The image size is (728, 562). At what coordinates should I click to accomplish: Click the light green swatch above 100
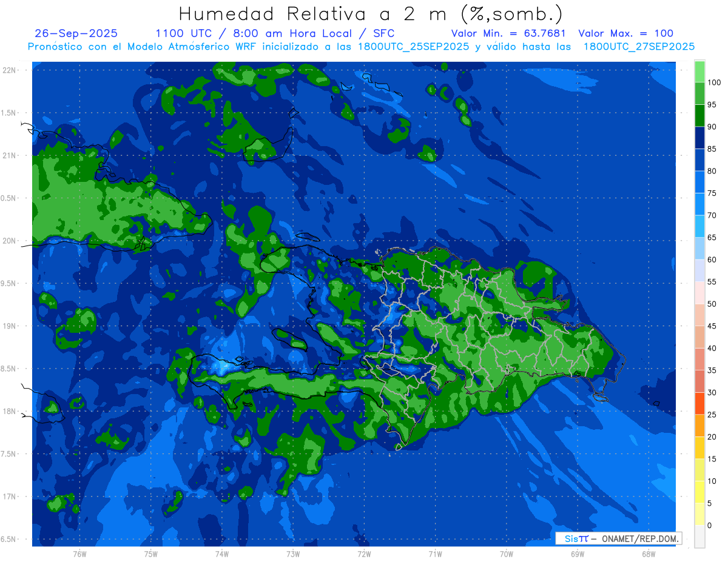click(699, 72)
